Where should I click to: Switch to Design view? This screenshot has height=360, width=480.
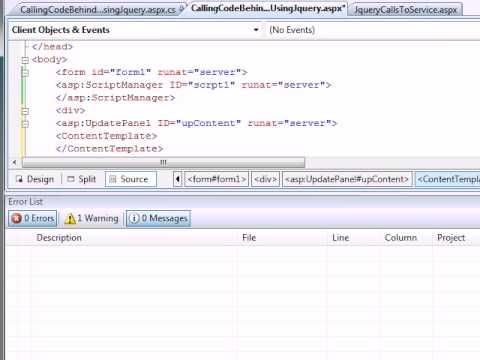35,179
